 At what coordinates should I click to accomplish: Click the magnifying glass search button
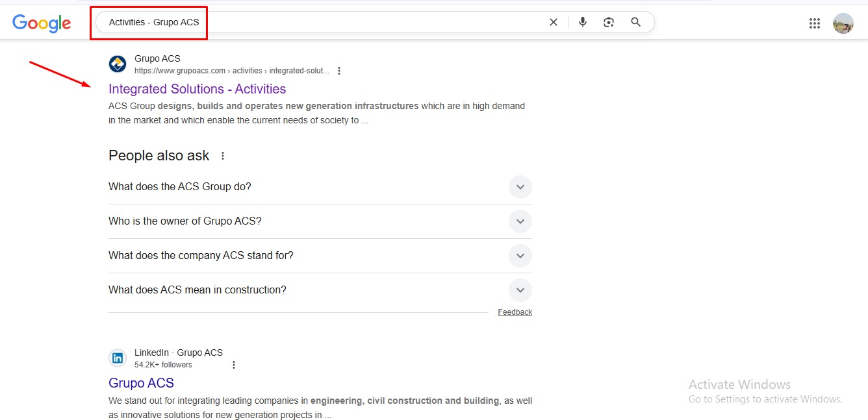636,22
